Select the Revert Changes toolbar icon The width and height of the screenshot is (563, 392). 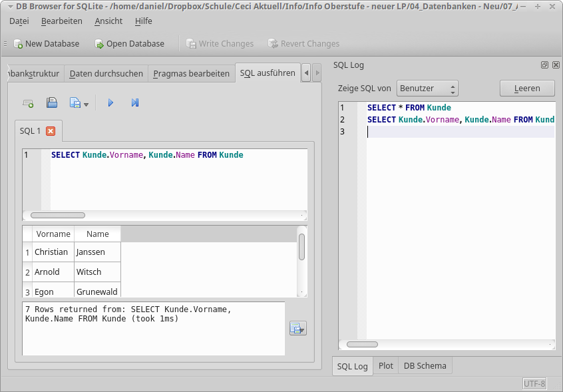pyautogui.click(x=303, y=43)
